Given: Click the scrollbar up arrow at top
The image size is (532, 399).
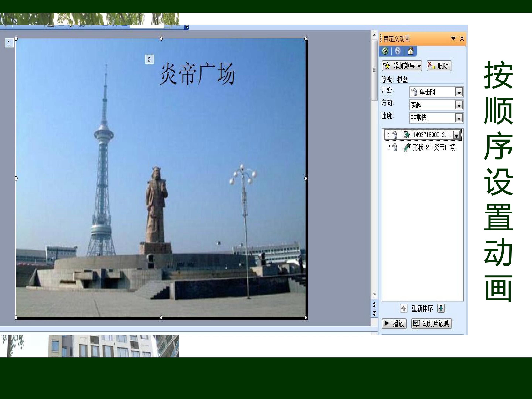Looking at the screenshot, I should click(374, 35).
